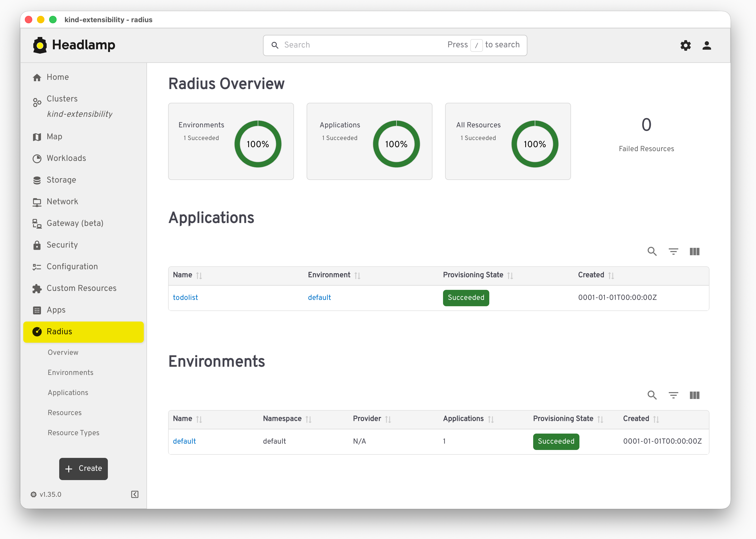The image size is (756, 539).
Task: Open the default environment link in Applications table
Action: [x=319, y=298]
